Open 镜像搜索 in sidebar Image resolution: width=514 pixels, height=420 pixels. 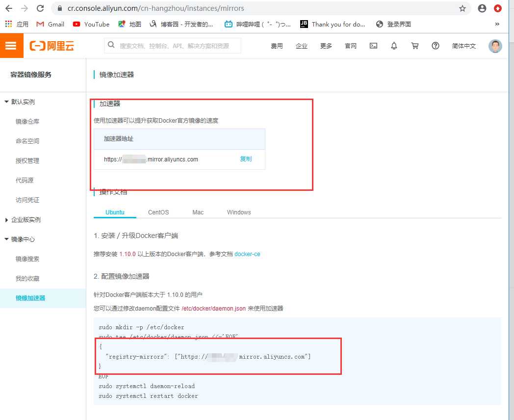27,259
